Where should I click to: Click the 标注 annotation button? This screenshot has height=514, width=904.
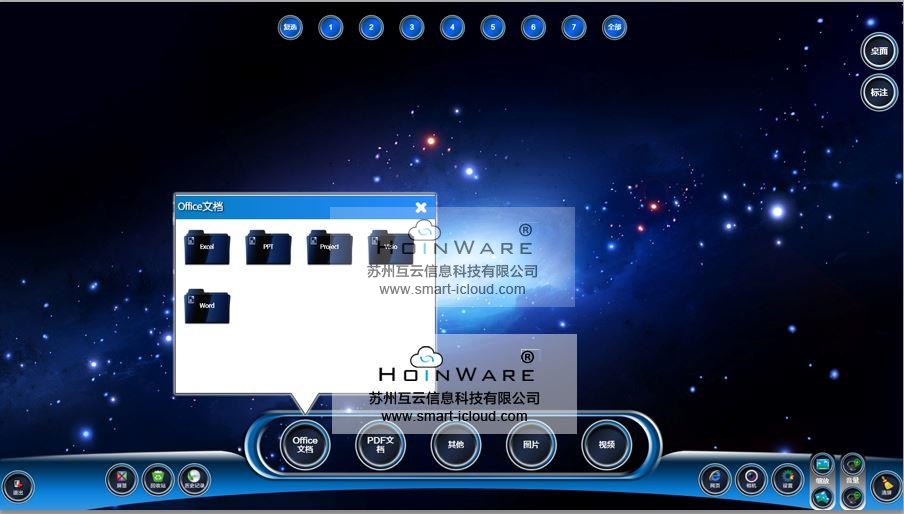click(879, 92)
